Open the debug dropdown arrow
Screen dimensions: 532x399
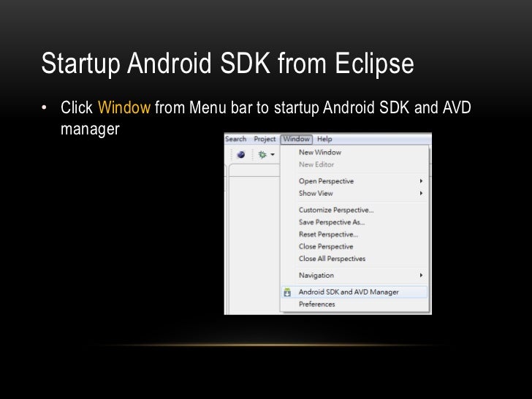pos(273,155)
